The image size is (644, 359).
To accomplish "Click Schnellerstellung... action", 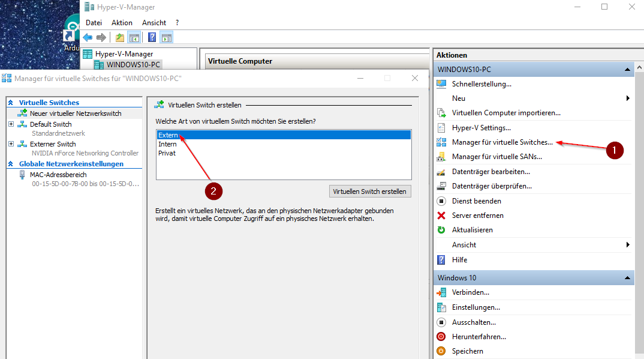I will pos(482,84).
